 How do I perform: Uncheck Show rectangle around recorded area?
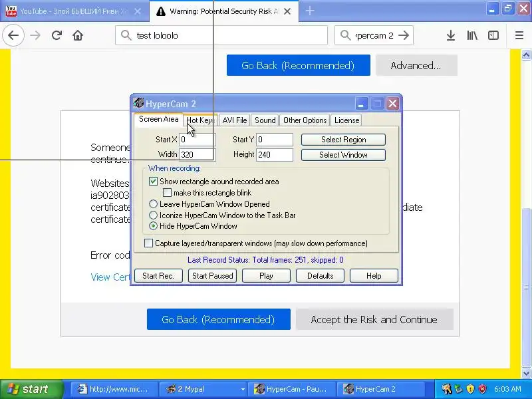[153, 181]
